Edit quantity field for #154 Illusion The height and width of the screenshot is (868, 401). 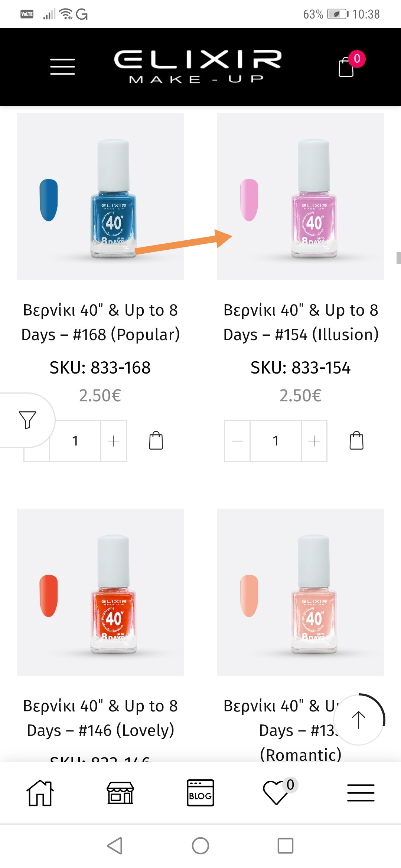coord(276,441)
